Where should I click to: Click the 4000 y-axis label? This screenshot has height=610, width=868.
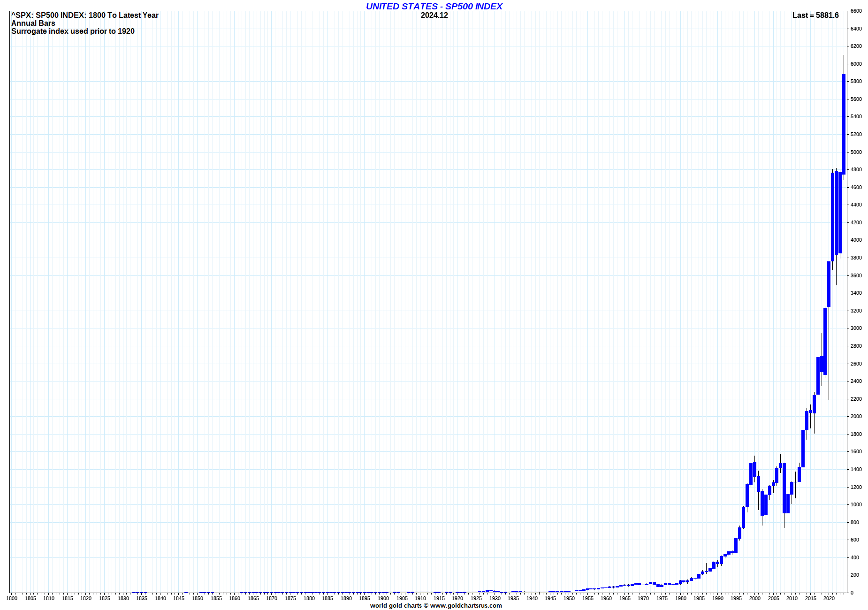pos(856,240)
